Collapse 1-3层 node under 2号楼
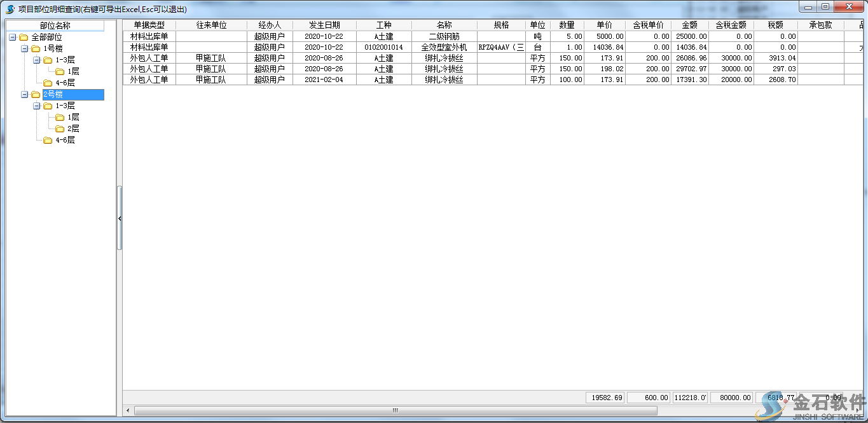 coord(36,106)
